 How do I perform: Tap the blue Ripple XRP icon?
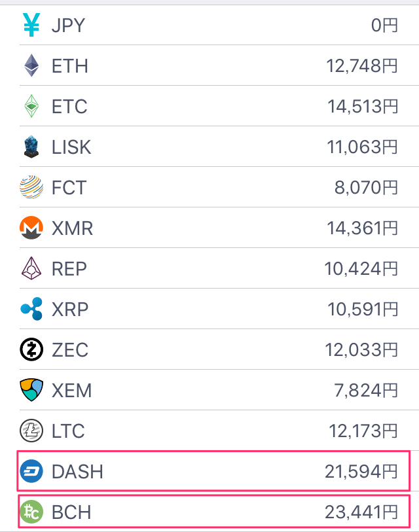pos(31,309)
